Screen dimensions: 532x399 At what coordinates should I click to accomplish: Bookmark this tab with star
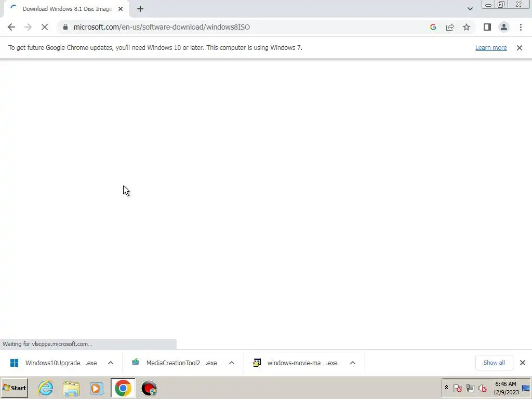click(467, 27)
